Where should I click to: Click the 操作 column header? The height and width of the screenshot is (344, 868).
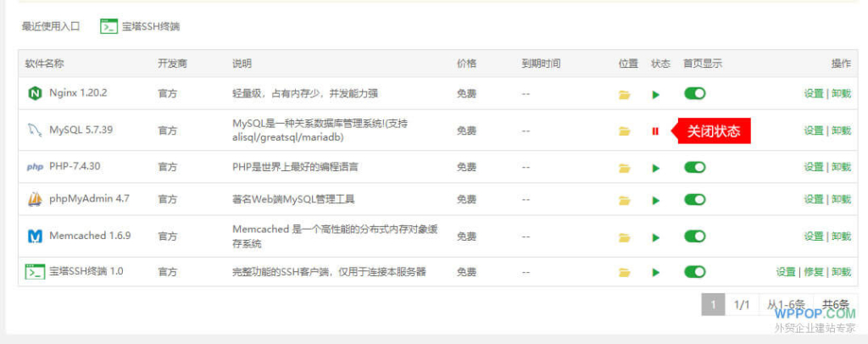pos(841,64)
